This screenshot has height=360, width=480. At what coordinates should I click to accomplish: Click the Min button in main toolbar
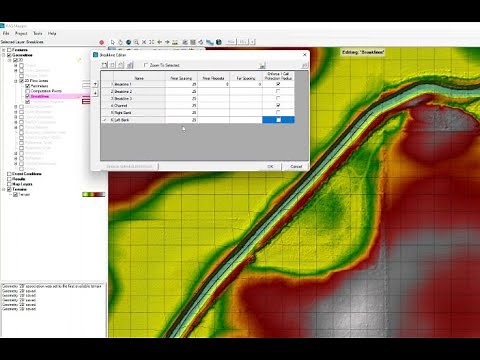pos(231,42)
